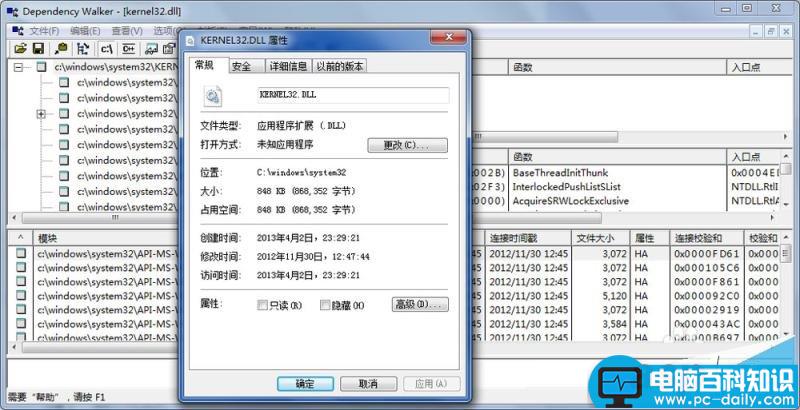Screen dimensions: 800x410
Task: Close the KERNEL32.DLL 属性 dialog
Action: coord(448,37)
